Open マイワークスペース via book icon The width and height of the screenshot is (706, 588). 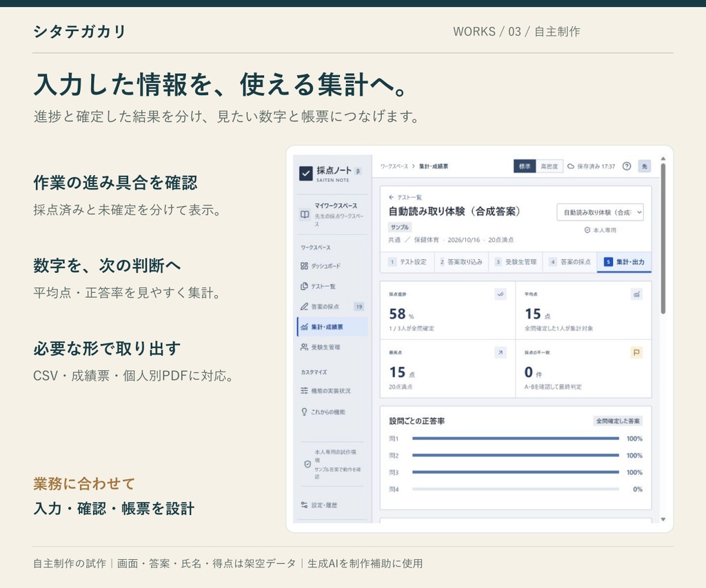pyautogui.click(x=305, y=214)
